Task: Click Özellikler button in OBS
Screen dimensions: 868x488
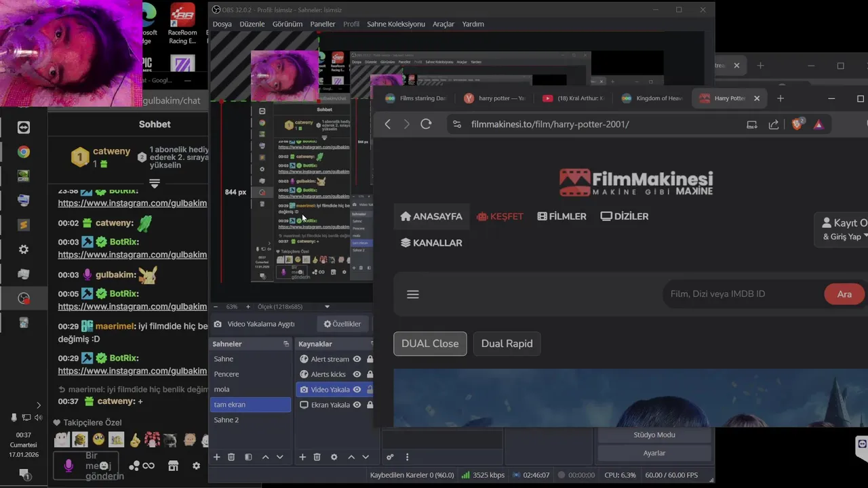Action: (x=342, y=324)
